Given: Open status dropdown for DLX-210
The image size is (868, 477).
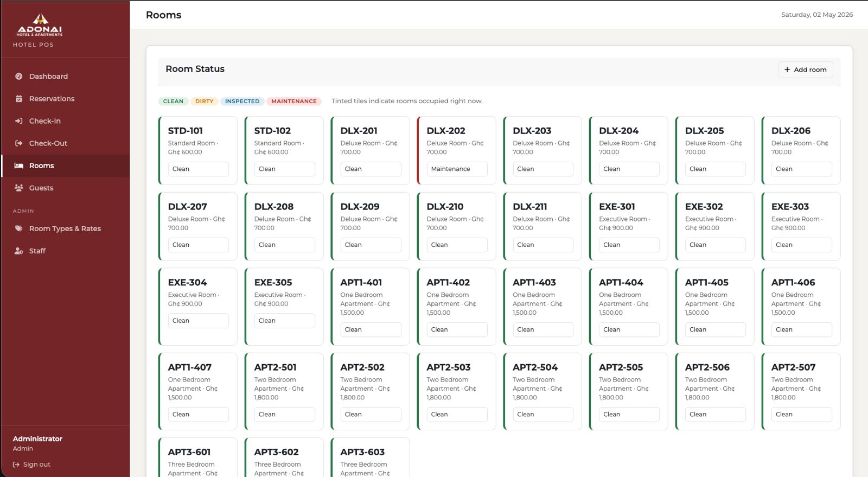Looking at the screenshot, I should pyautogui.click(x=457, y=245).
